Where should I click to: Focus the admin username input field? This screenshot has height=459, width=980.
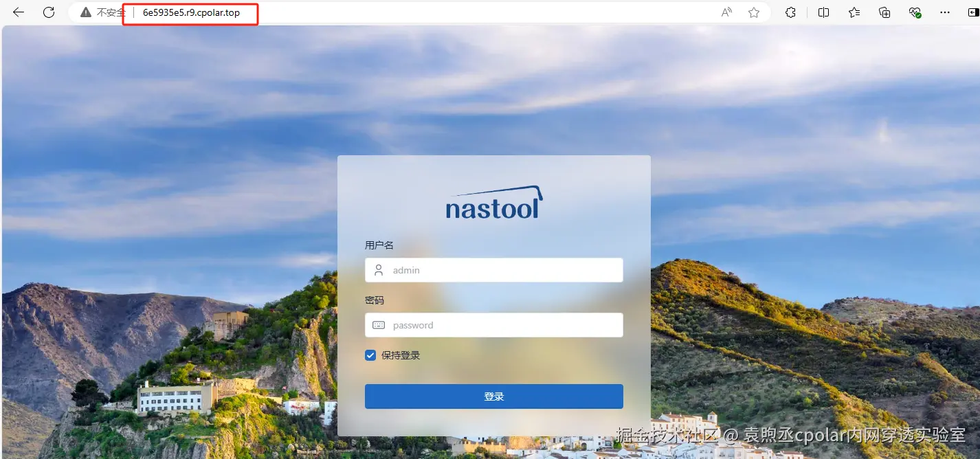(494, 270)
